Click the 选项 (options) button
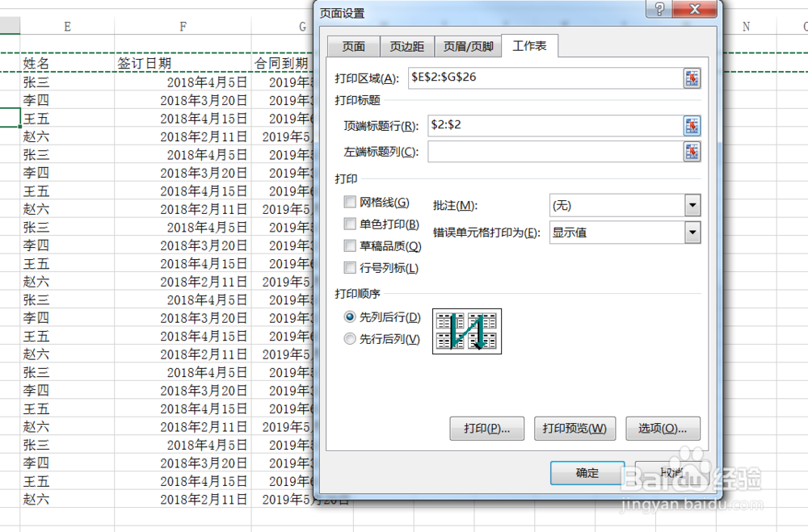 663,429
